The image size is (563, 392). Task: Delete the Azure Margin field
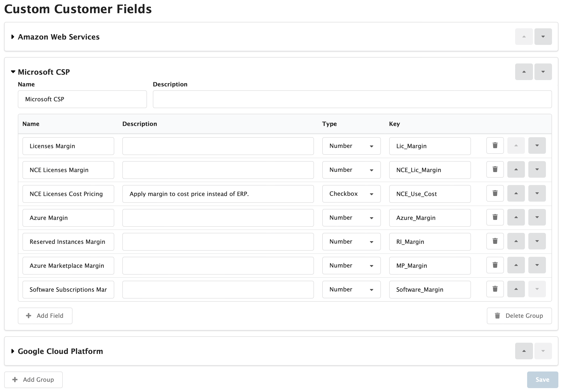point(495,217)
